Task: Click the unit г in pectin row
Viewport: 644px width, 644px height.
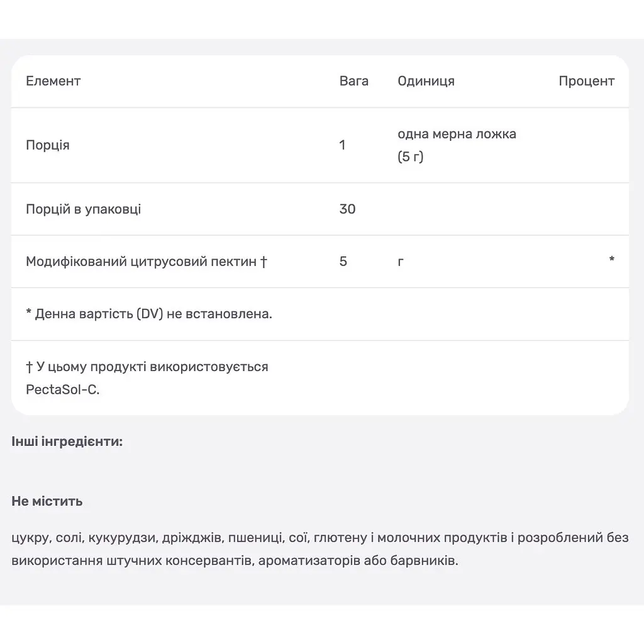Action: [x=401, y=262]
